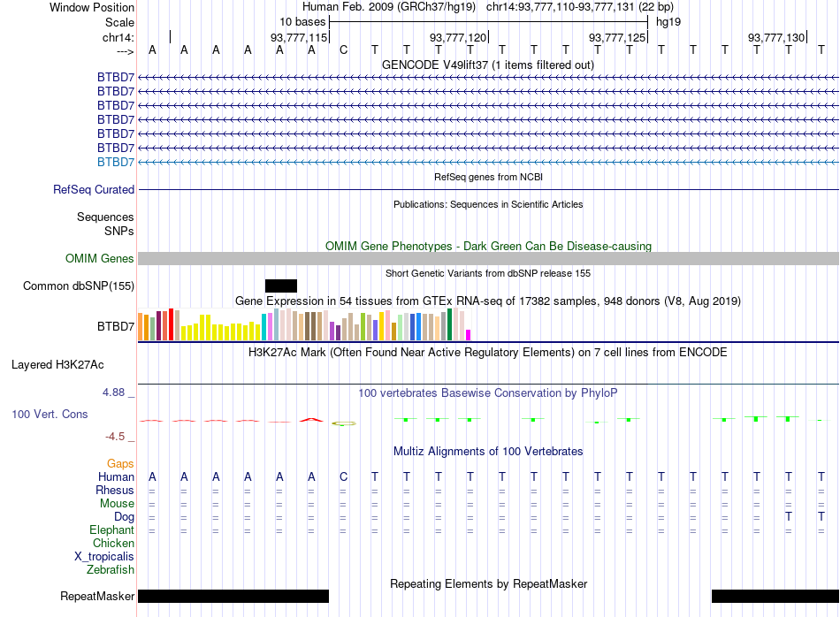Select the Mouse alignment row label
The height and width of the screenshot is (617, 840).
pos(118,504)
